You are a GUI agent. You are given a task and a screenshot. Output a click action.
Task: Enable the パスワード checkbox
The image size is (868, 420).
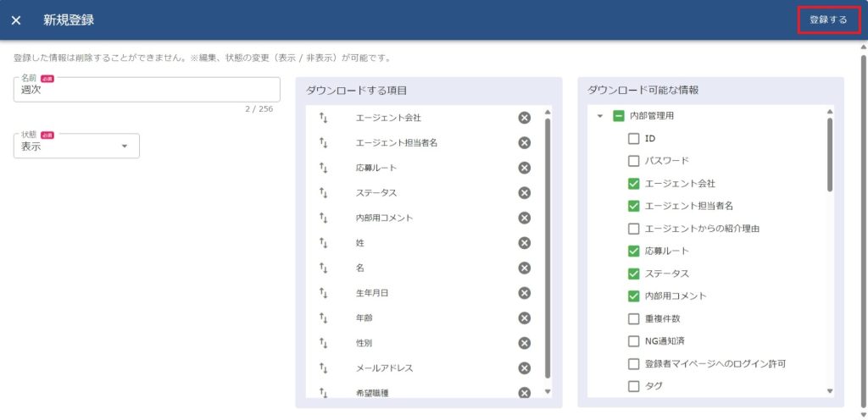point(633,161)
